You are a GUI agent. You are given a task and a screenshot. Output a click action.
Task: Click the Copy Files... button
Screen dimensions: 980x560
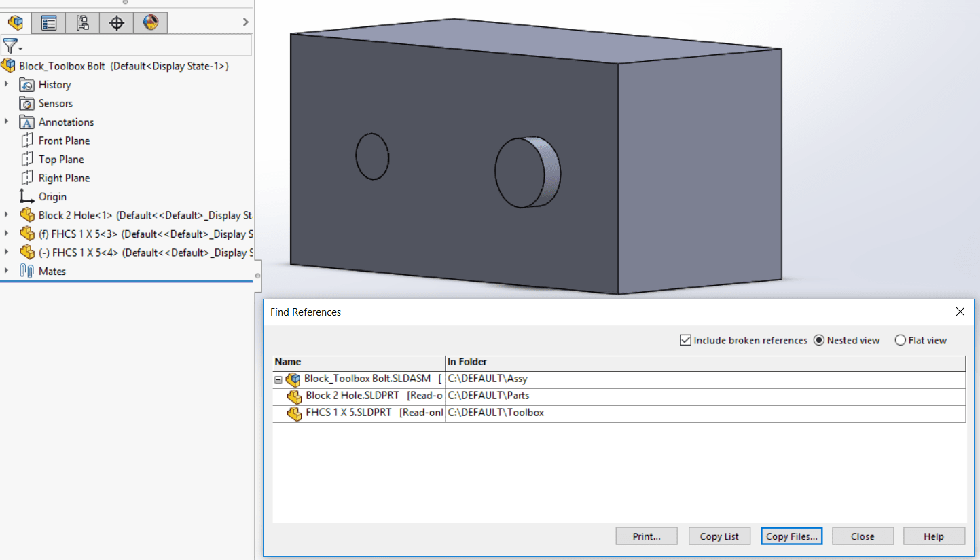pyautogui.click(x=791, y=536)
